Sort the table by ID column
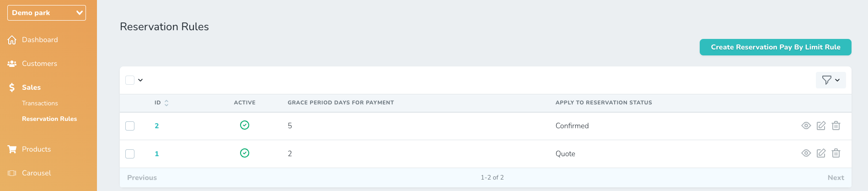This screenshot has height=191, width=868. (166, 103)
